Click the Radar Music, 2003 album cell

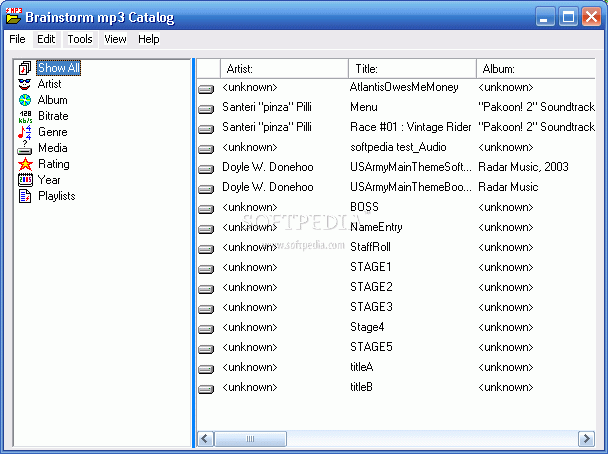[x=523, y=167]
